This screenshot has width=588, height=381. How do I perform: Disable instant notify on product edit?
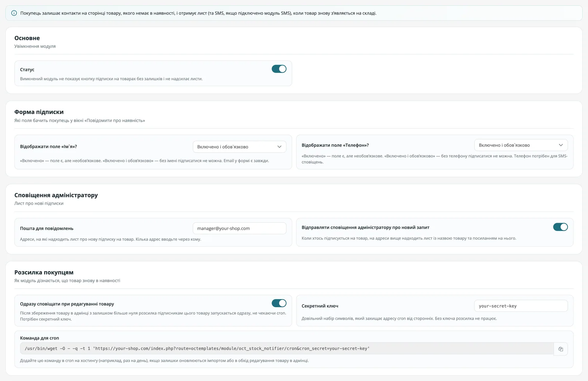279,303
